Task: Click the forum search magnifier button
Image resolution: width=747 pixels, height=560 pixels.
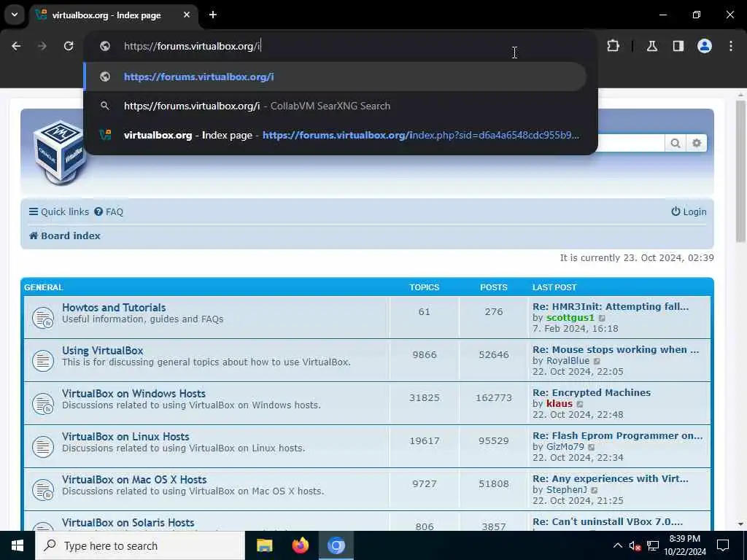Action: [x=675, y=144]
